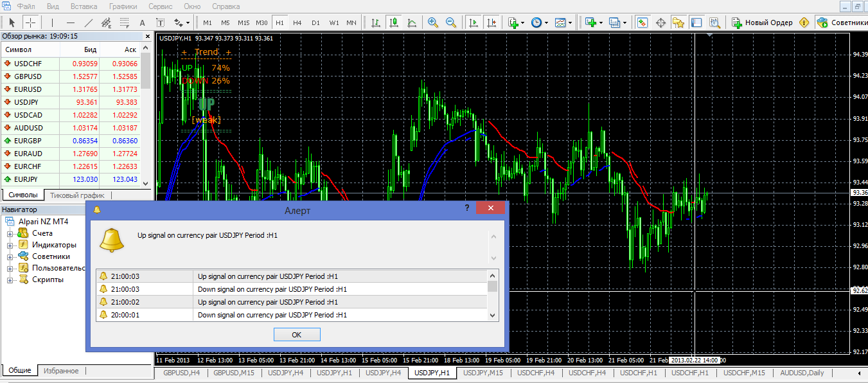Screen dimensions: 868x383
Task: Open the Strategy Tester icon
Action: [714, 22]
